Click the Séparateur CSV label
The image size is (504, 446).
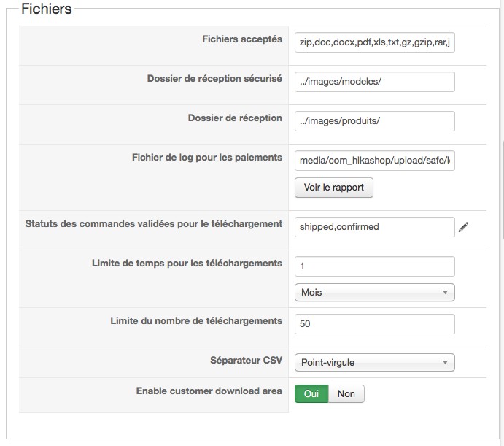point(247,360)
